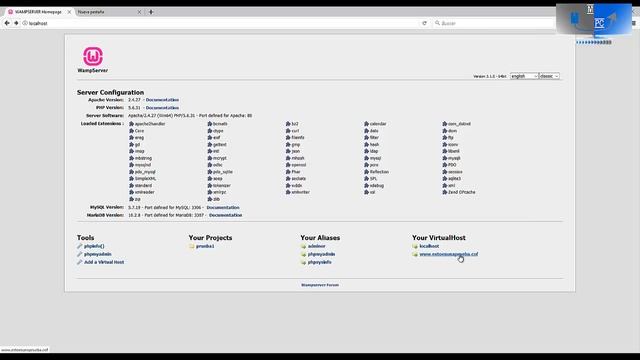Click the Buscar search field

click(x=493, y=23)
